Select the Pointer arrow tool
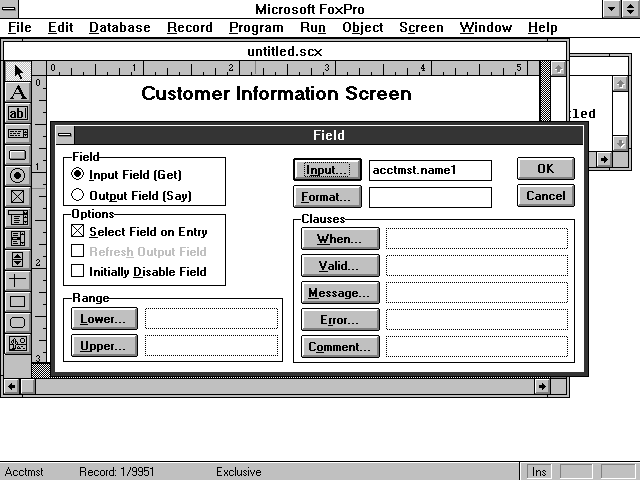The image size is (640, 480). click(18, 71)
